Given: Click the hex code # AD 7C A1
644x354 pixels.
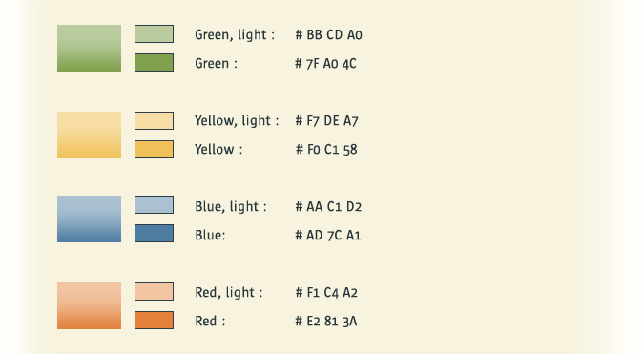Looking at the screenshot, I should 328,236.
